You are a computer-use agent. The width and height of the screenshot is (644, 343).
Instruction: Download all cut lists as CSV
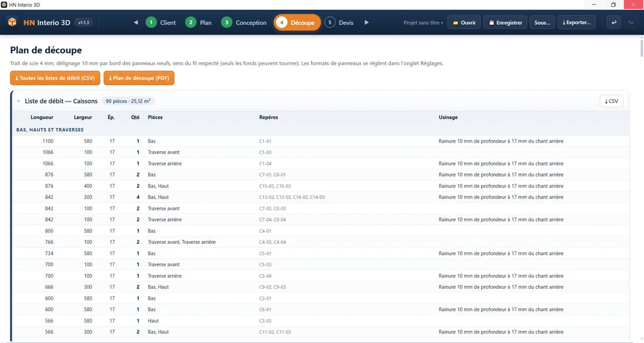coord(55,78)
